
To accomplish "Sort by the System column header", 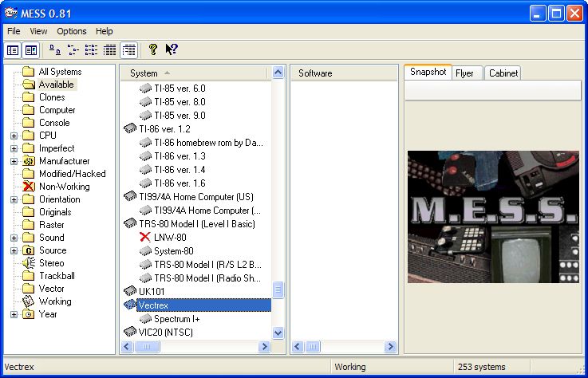I will tap(194, 73).
